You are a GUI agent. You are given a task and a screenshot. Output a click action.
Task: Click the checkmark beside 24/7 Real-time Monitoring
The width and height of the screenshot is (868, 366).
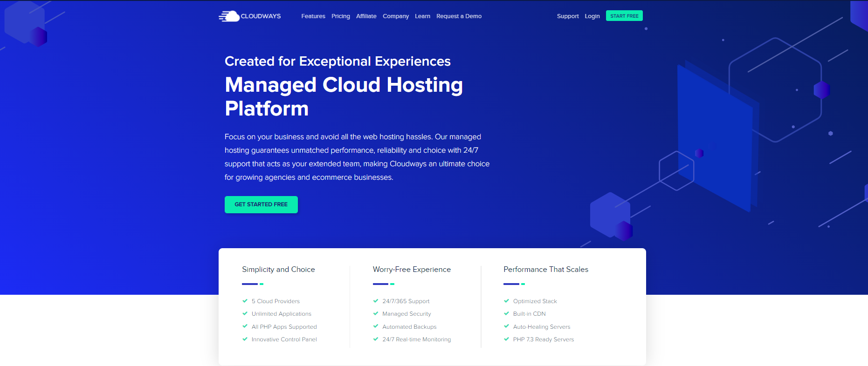(376, 339)
